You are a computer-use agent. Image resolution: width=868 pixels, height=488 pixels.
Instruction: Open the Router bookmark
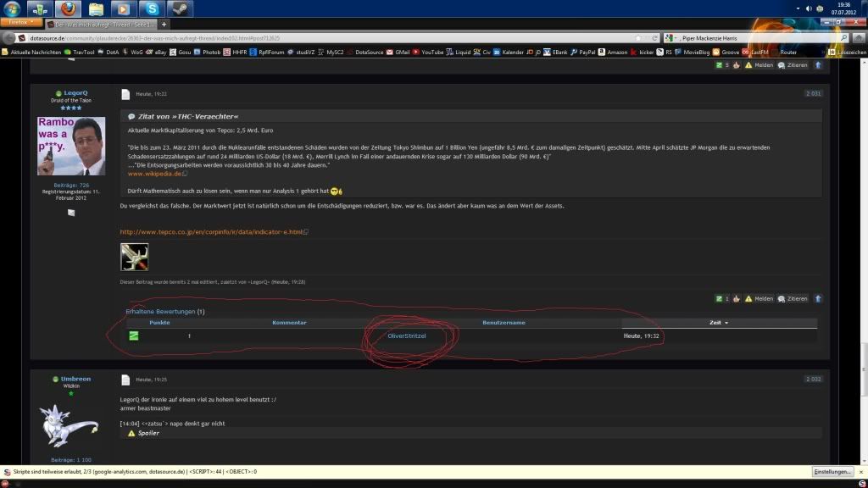click(x=784, y=52)
